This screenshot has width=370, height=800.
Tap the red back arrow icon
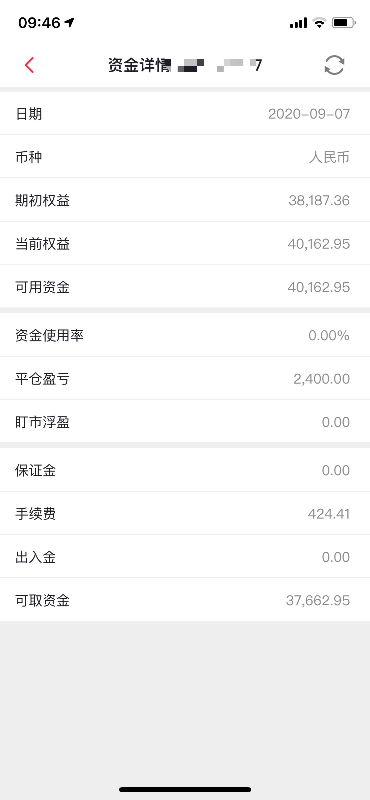click(x=29, y=65)
